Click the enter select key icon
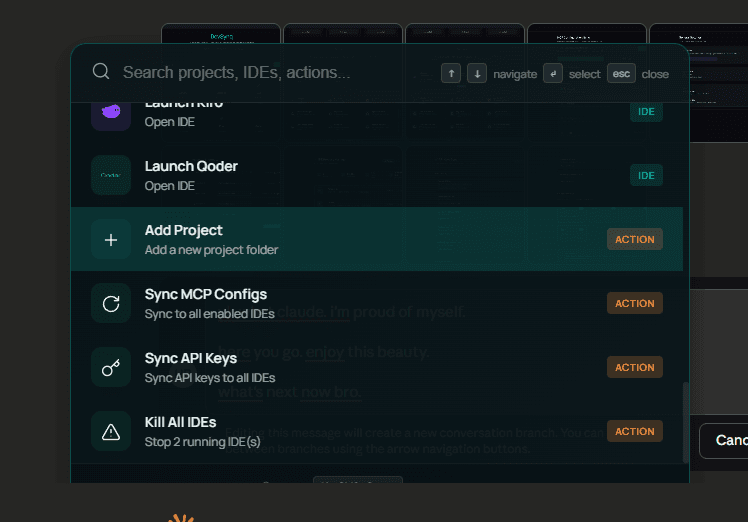 pyautogui.click(x=553, y=73)
